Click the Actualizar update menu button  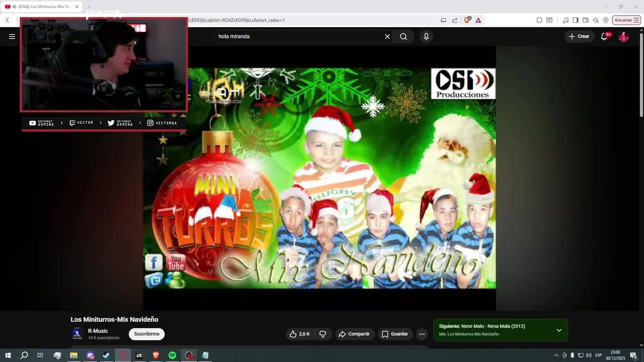point(626,20)
